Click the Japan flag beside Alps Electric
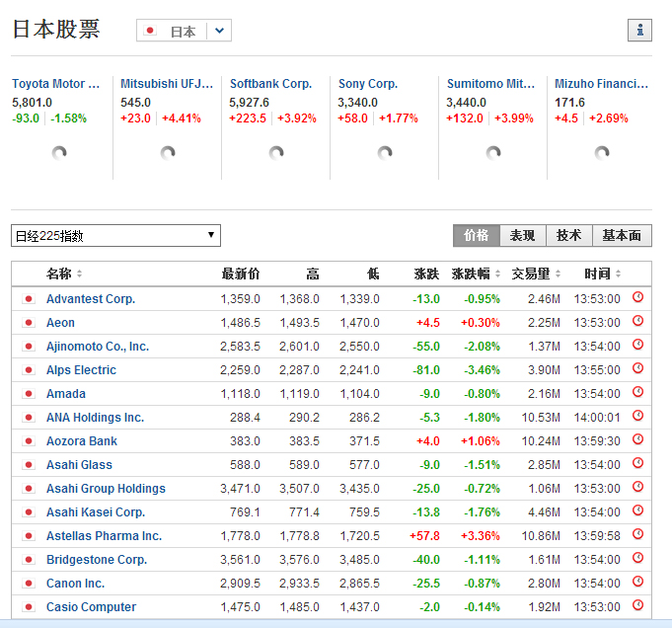This screenshot has width=672, height=628. 29,369
